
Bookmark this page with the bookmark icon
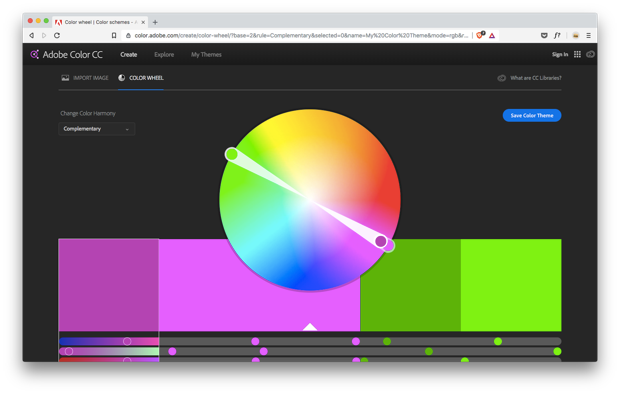tap(114, 35)
